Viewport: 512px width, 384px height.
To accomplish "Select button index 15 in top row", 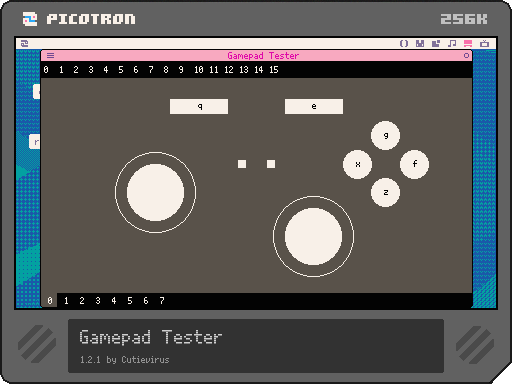I will click(x=274, y=70).
